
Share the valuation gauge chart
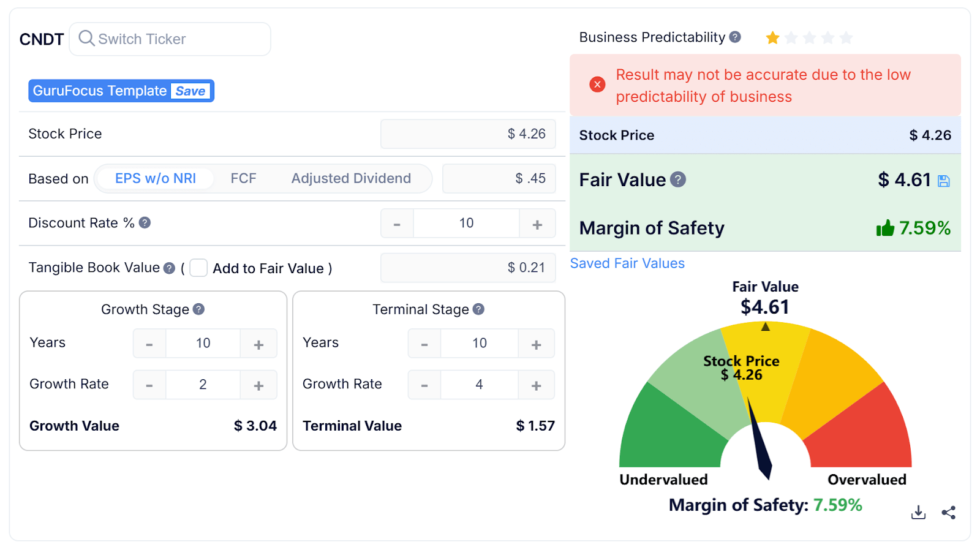(948, 513)
